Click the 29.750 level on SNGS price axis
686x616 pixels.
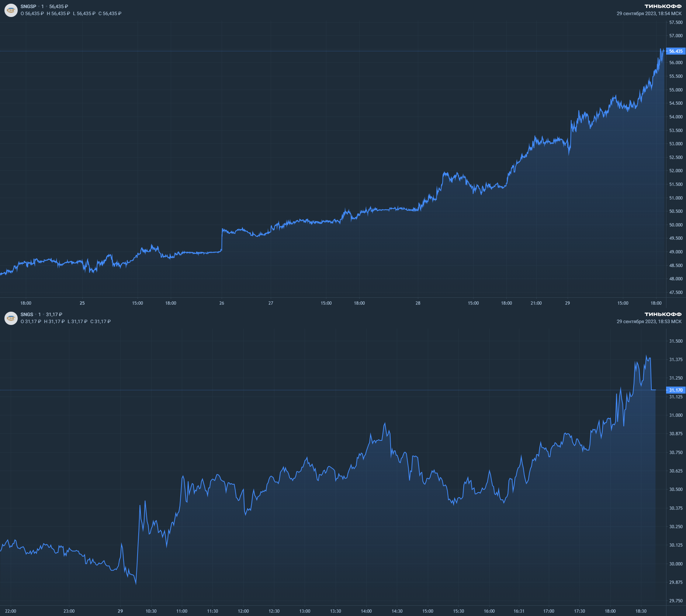coord(676,601)
